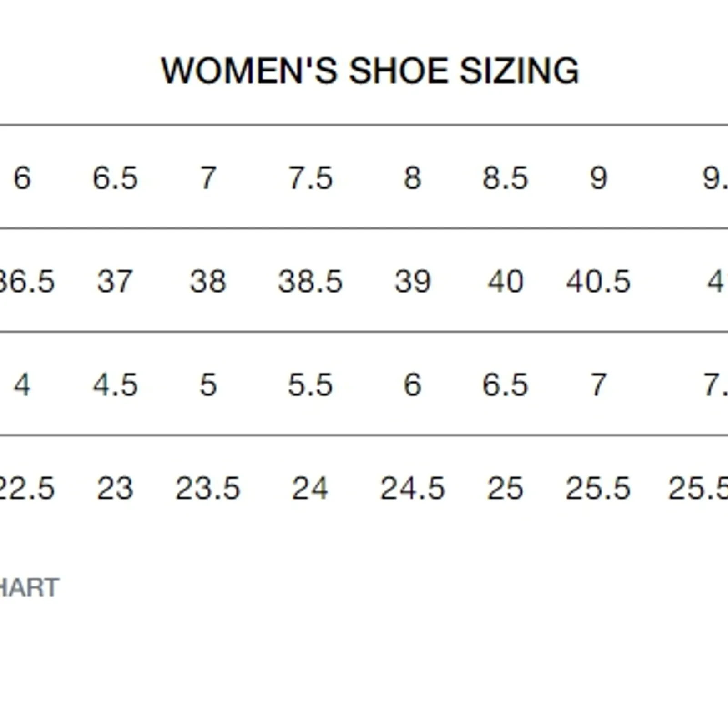The width and height of the screenshot is (728, 728).
Task: Open the partially visible CHART link
Action: [x=29, y=587]
